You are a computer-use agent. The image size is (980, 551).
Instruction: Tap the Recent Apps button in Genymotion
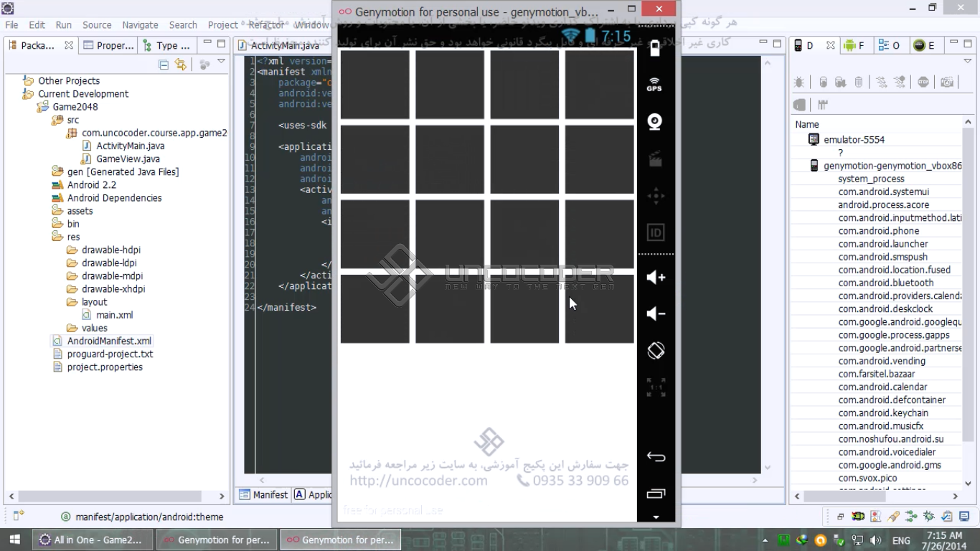point(656,494)
